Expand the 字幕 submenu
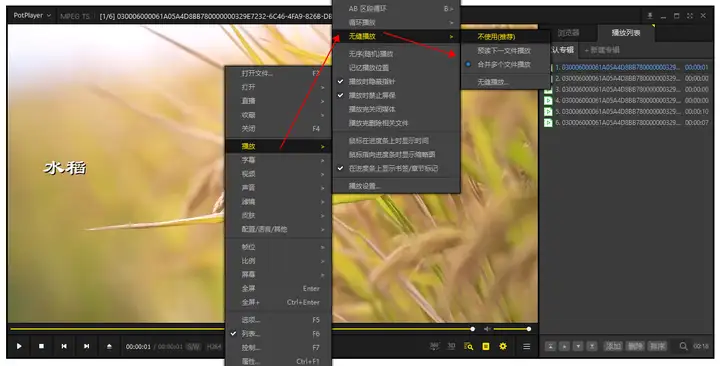Image resolution: width=720 pixels, height=366 pixels. (x=278, y=160)
